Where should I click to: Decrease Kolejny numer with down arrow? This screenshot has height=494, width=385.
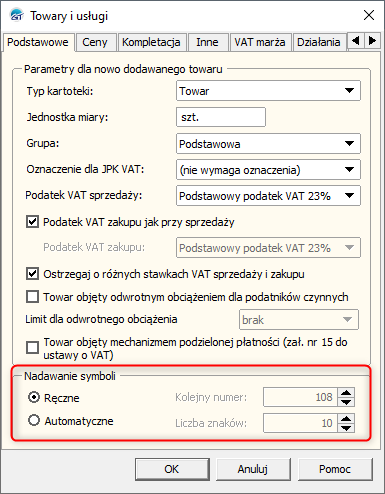346,402
